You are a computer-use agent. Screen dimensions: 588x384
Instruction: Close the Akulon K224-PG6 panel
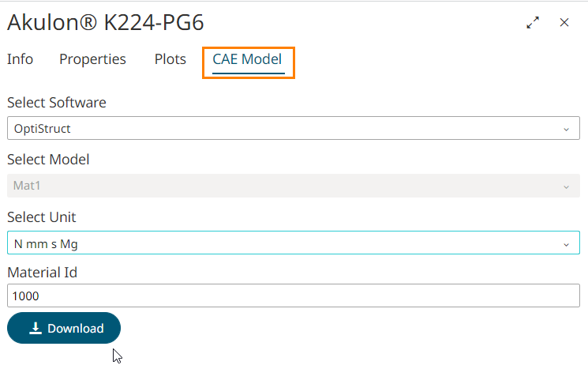pyautogui.click(x=564, y=23)
